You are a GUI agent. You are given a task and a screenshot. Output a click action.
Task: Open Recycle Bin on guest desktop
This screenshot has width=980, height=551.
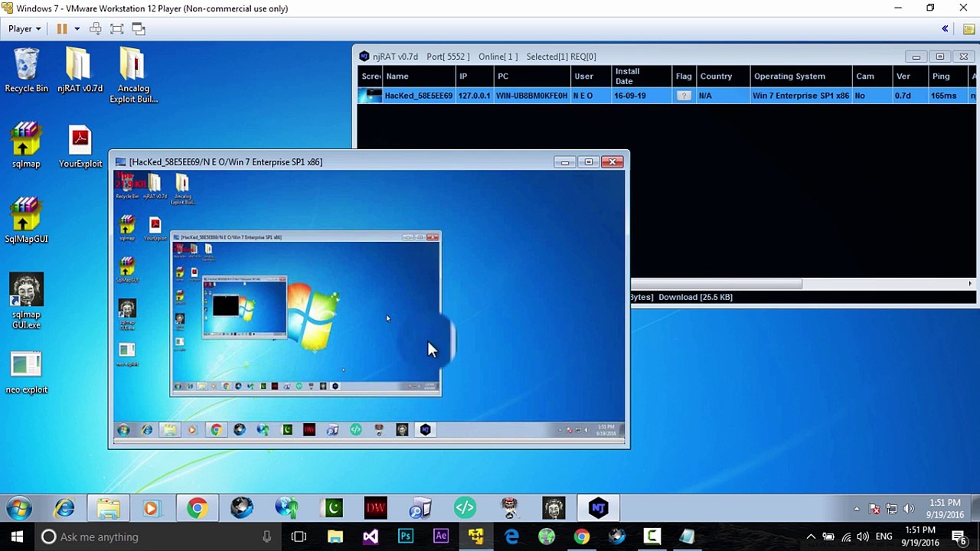(x=26, y=71)
